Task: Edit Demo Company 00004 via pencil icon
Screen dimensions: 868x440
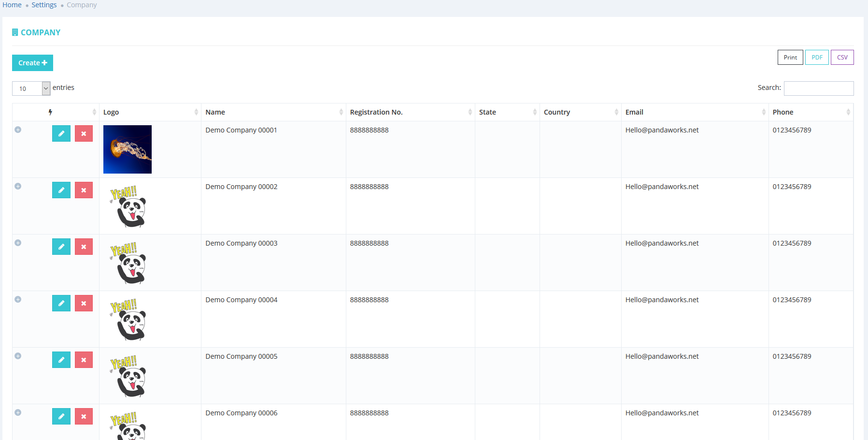Action: pos(61,303)
